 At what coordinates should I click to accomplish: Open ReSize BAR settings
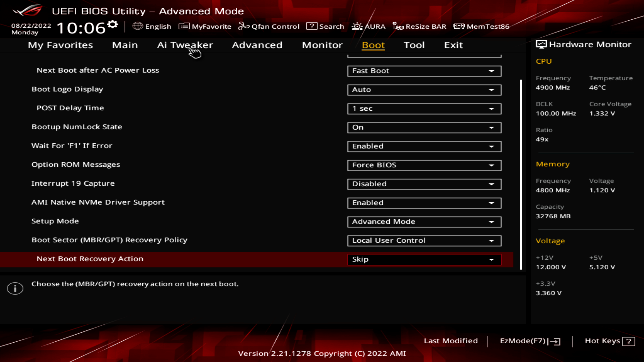pos(420,26)
